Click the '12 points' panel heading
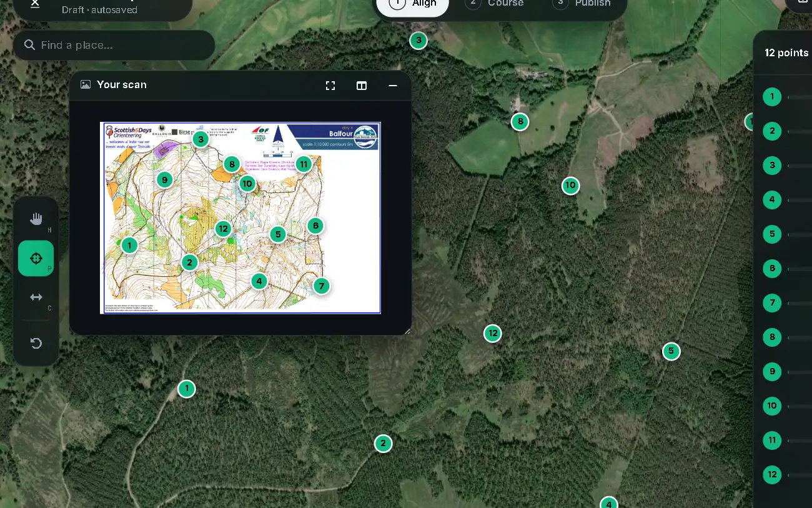This screenshot has width=812, height=508. coord(786,52)
